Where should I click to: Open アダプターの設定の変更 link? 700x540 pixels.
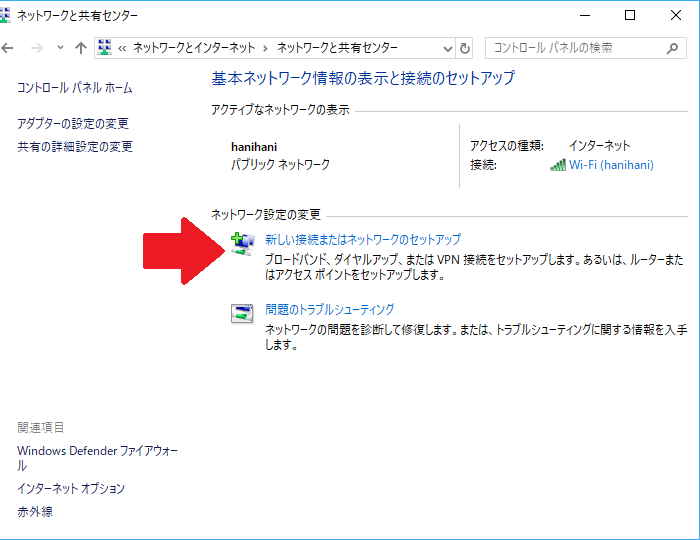[x=73, y=124]
